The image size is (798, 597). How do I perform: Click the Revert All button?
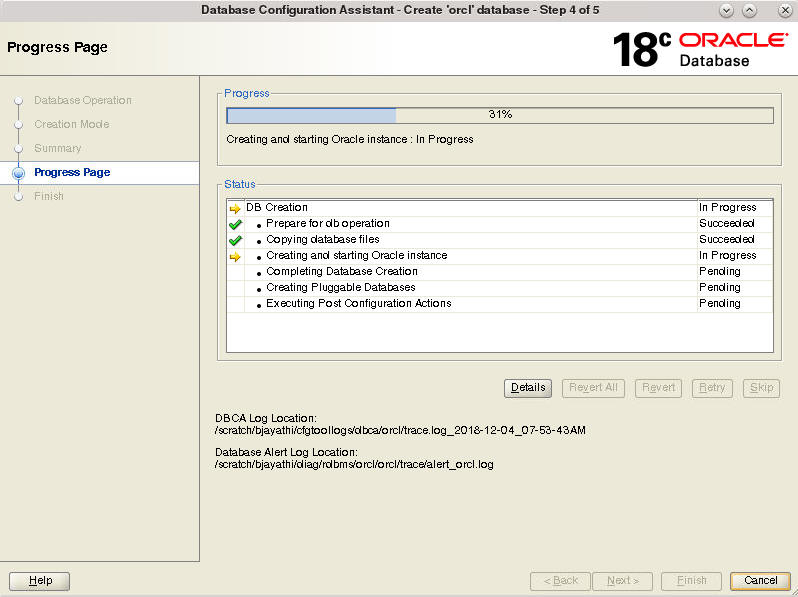coord(593,388)
